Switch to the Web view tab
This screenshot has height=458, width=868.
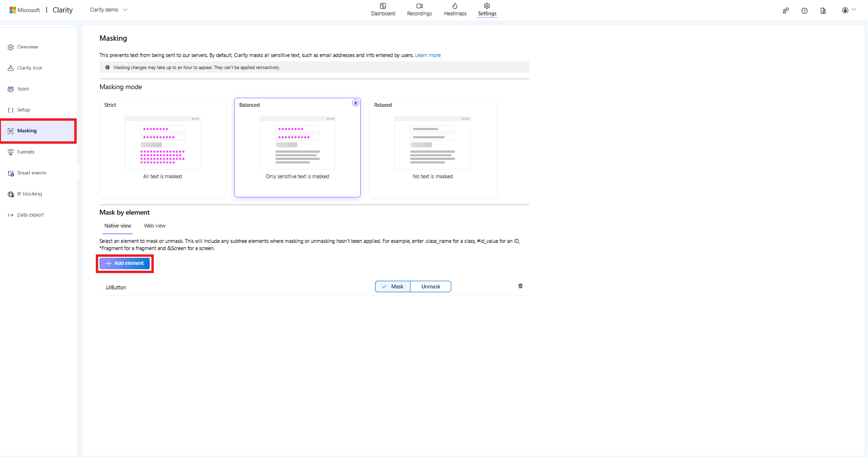point(154,226)
